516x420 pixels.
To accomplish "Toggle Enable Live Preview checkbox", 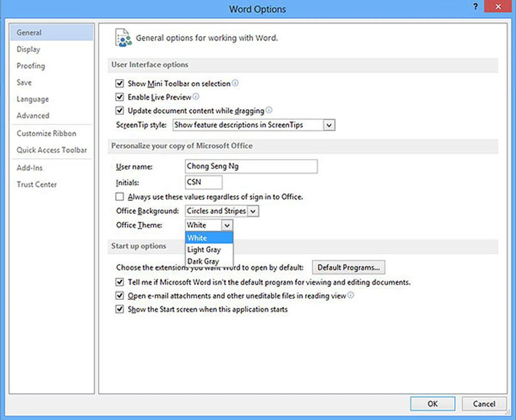I will (x=120, y=97).
